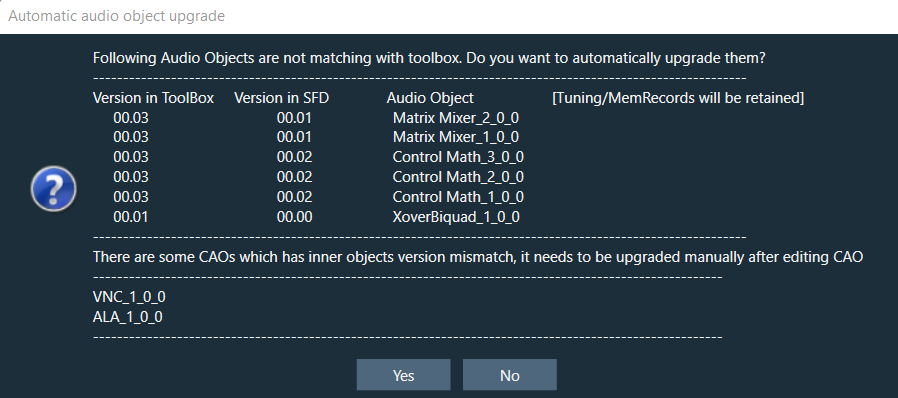898x398 pixels.
Task: Decline the upgrade with No button
Action: point(509,375)
